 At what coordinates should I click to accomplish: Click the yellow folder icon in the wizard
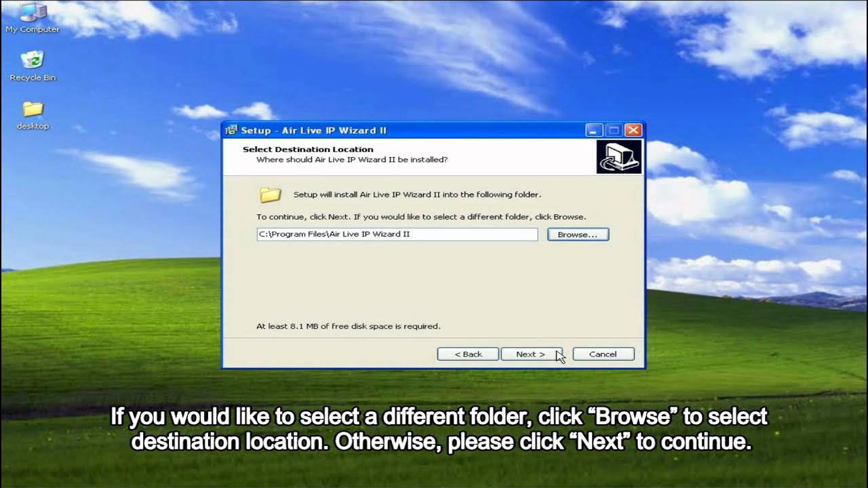tap(270, 195)
